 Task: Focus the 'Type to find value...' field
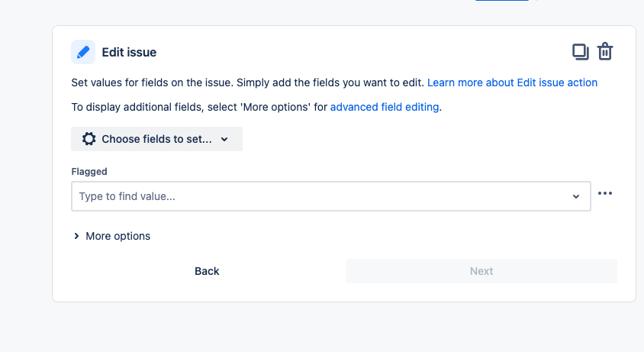click(320, 196)
